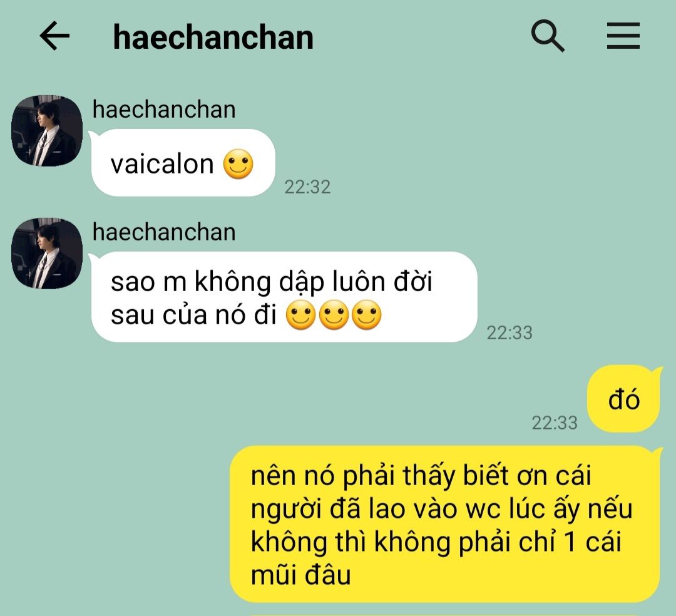Select the long yellow 'nên nó phải' bubble
Screen dimensions: 676x616
pos(445,524)
